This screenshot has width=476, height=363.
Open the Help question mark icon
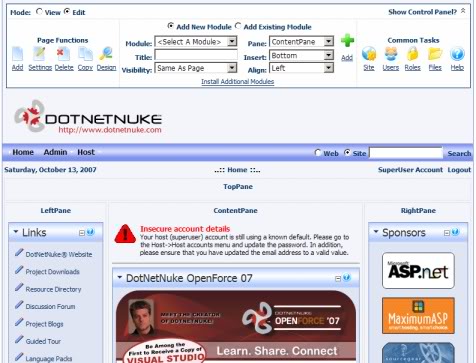(x=457, y=54)
